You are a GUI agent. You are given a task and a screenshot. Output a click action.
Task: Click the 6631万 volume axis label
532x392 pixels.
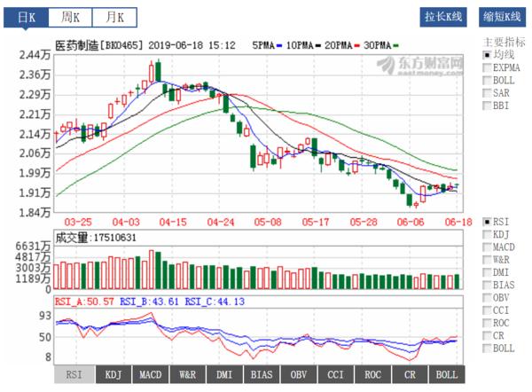click(33, 247)
